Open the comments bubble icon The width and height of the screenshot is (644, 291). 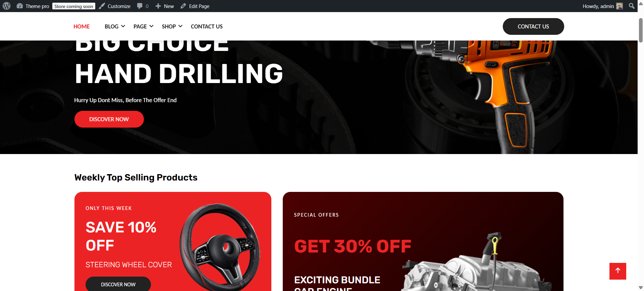click(x=140, y=6)
